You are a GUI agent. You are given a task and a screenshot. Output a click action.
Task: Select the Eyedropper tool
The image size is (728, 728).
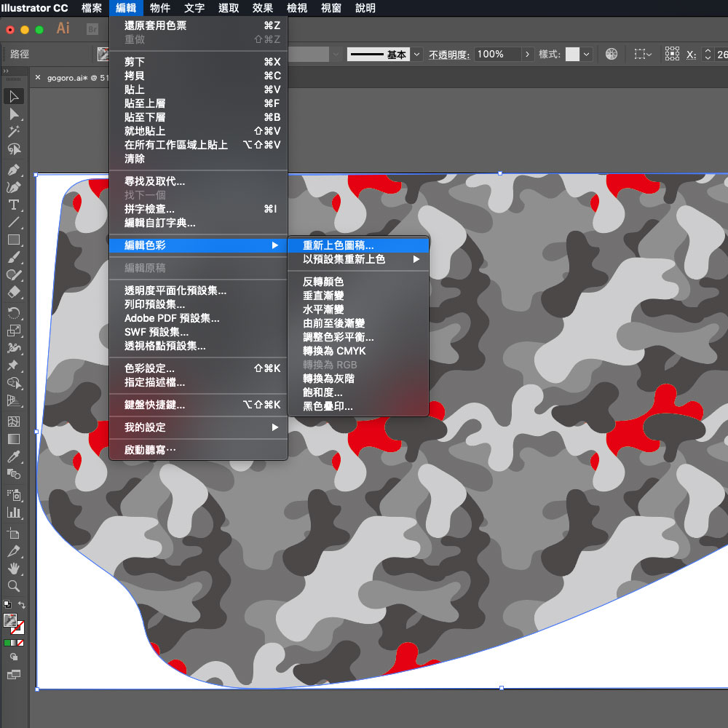point(14,456)
